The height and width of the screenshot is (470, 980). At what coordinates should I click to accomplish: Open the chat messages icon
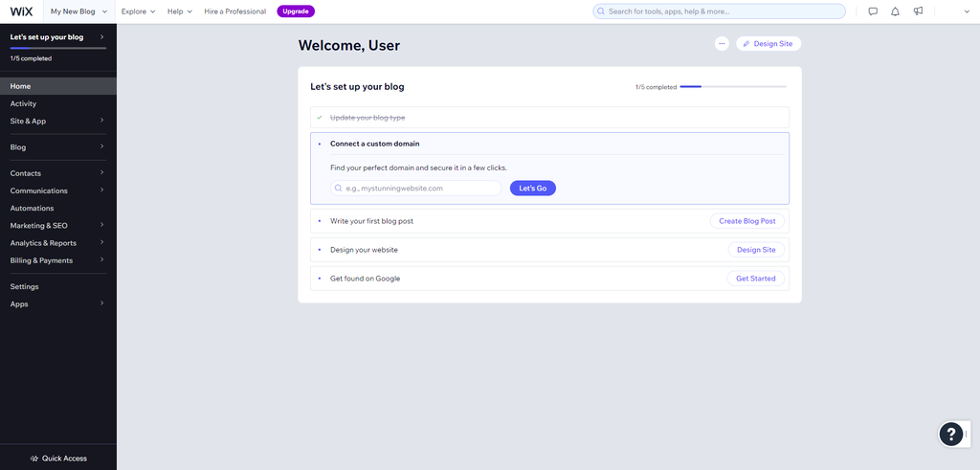(872, 11)
